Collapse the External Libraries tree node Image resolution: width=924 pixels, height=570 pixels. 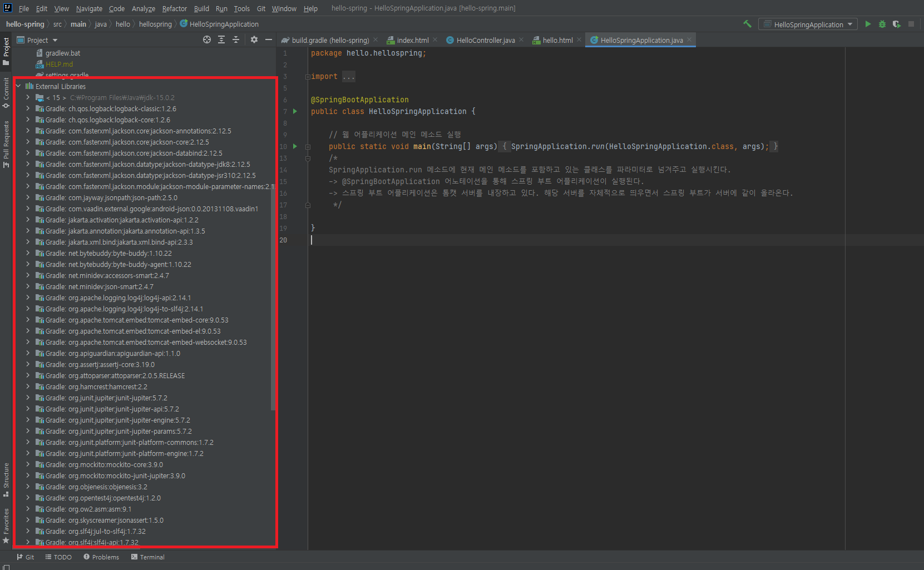pos(18,86)
